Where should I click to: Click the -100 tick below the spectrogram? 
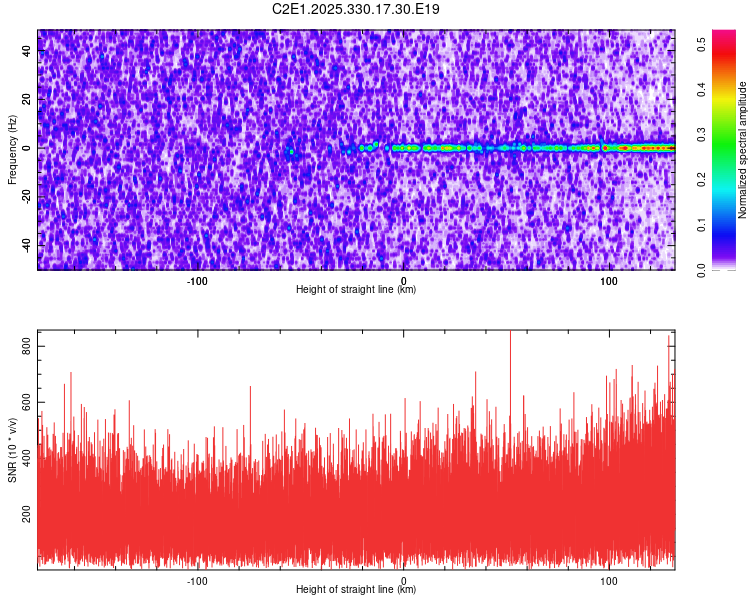pyautogui.click(x=197, y=280)
